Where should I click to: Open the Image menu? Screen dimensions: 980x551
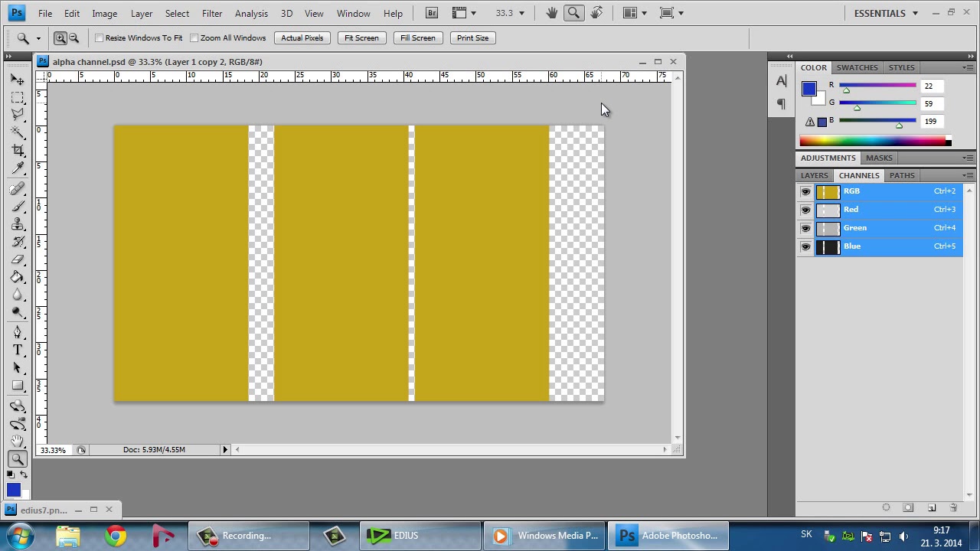point(104,13)
